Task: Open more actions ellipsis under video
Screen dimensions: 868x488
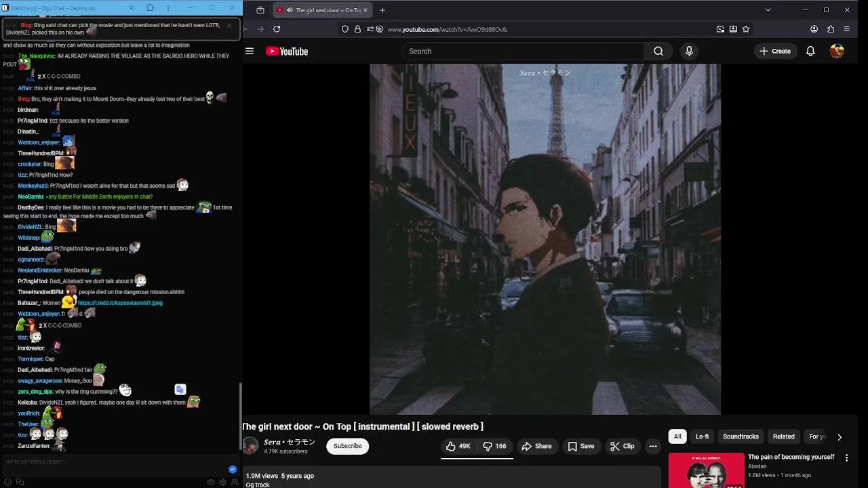Action: (x=653, y=446)
